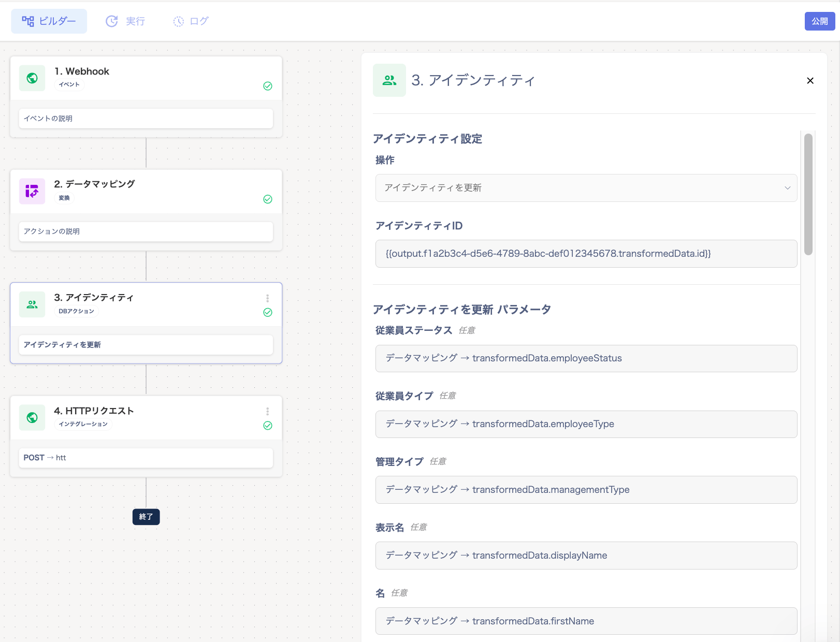The height and width of the screenshot is (642, 840).
Task: Click the アクションの説明 field
Action: (146, 231)
